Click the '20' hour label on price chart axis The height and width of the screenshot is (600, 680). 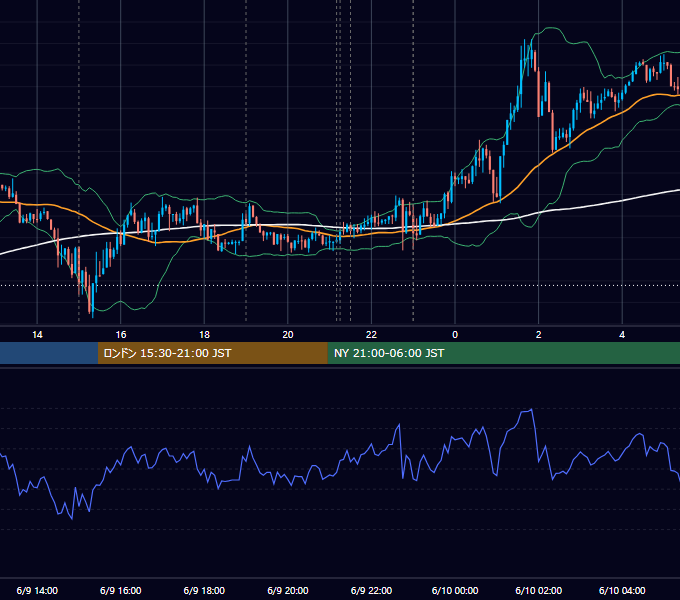click(x=288, y=334)
